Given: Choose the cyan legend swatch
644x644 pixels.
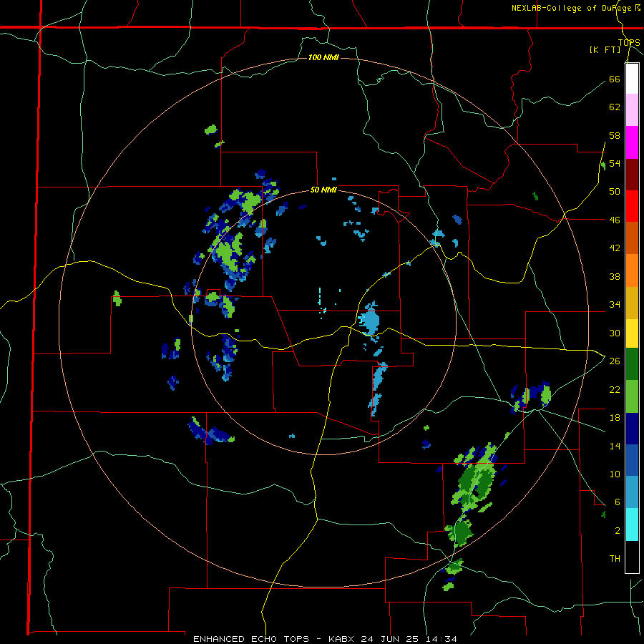Looking at the screenshot, I should [632, 525].
